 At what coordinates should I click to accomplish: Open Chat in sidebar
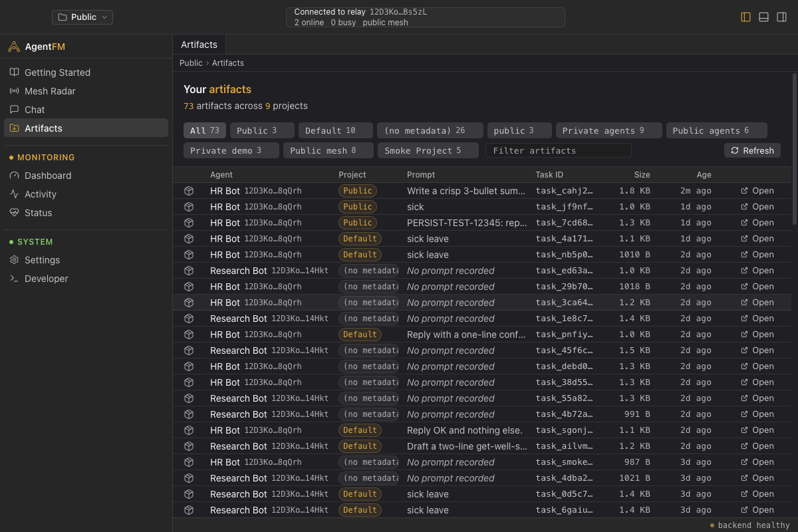86,110
